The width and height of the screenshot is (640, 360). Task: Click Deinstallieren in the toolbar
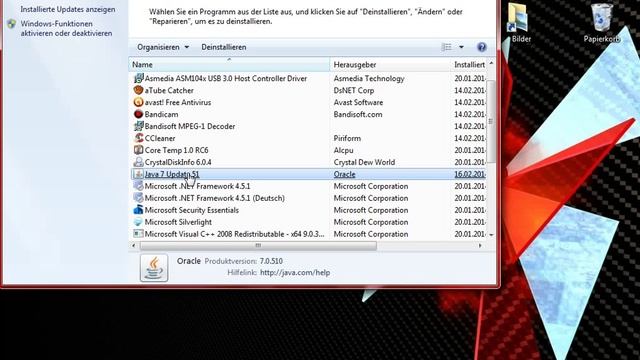click(x=224, y=47)
